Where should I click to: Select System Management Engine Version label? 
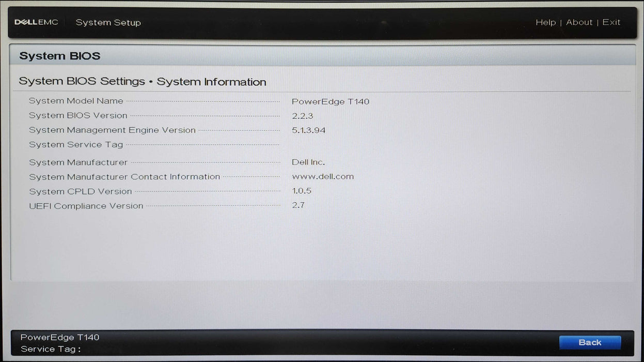(112, 130)
